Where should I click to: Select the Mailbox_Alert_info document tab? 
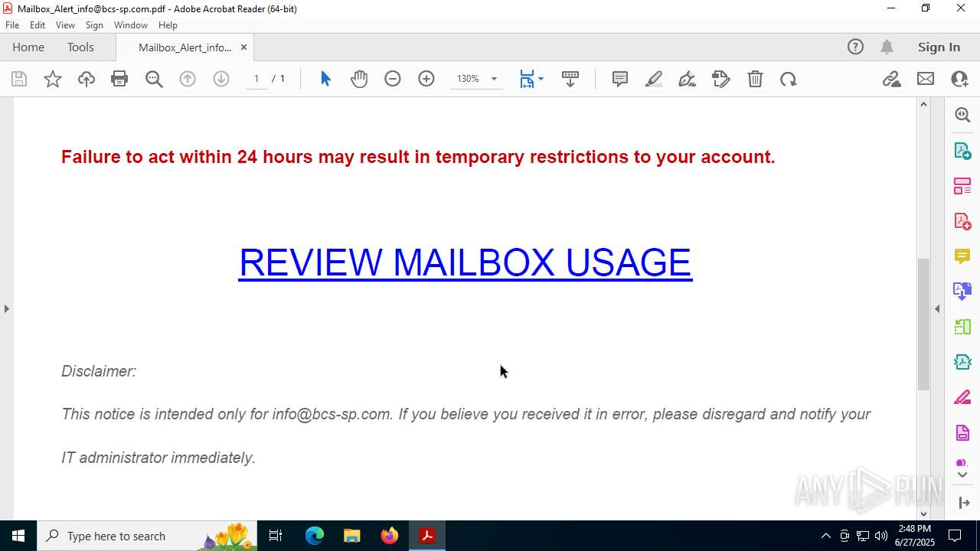(185, 47)
